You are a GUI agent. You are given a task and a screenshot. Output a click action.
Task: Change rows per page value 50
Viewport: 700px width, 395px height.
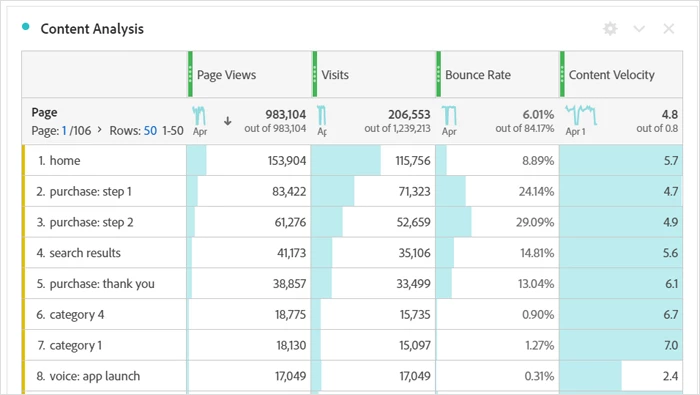pos(150,131)
